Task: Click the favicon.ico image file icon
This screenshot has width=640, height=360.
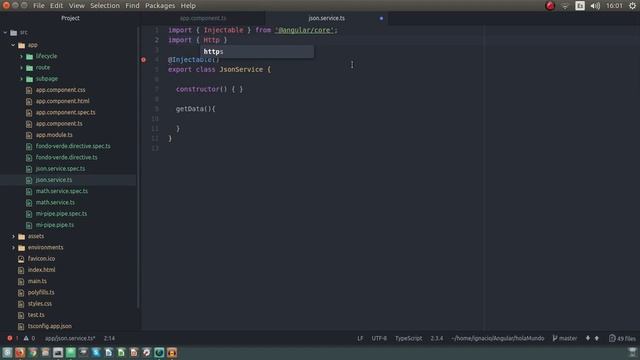Action: tap(21, 259)
